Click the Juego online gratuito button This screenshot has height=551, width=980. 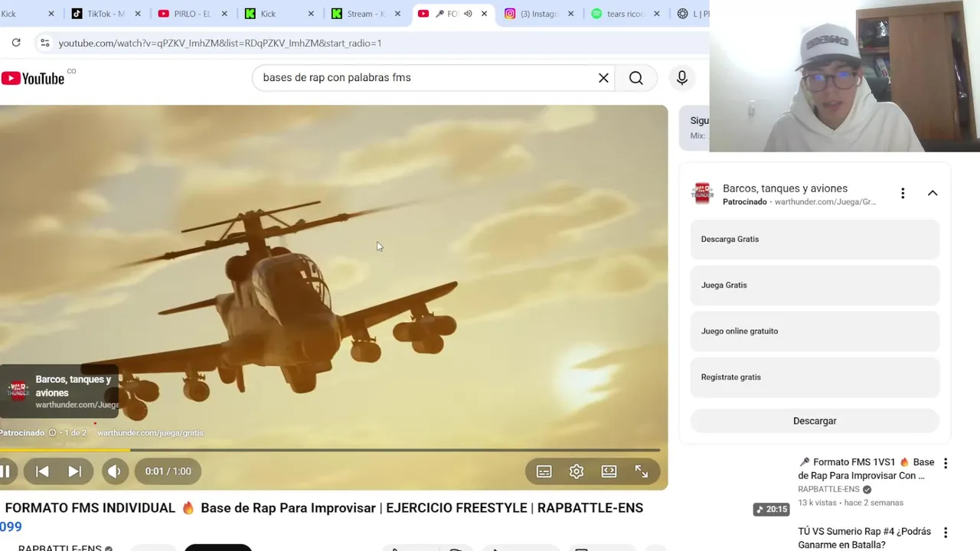[815, 331]
